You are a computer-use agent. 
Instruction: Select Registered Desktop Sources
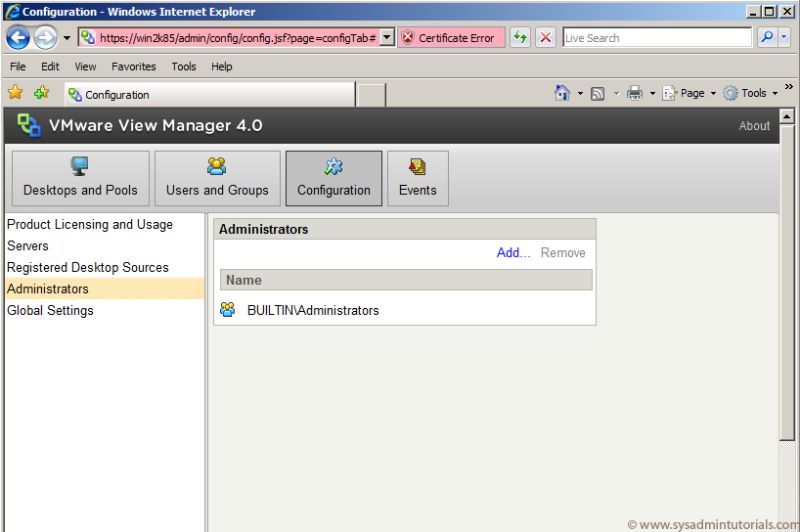[88, 267]
